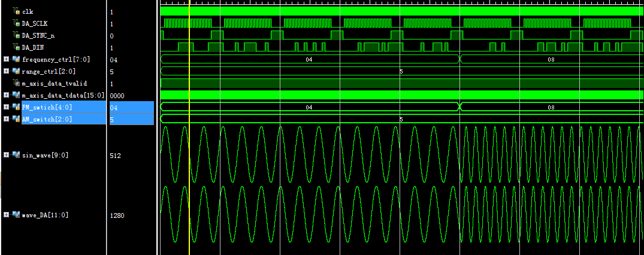
Task: Click the sin_wave bus icon
Action: 16,155
